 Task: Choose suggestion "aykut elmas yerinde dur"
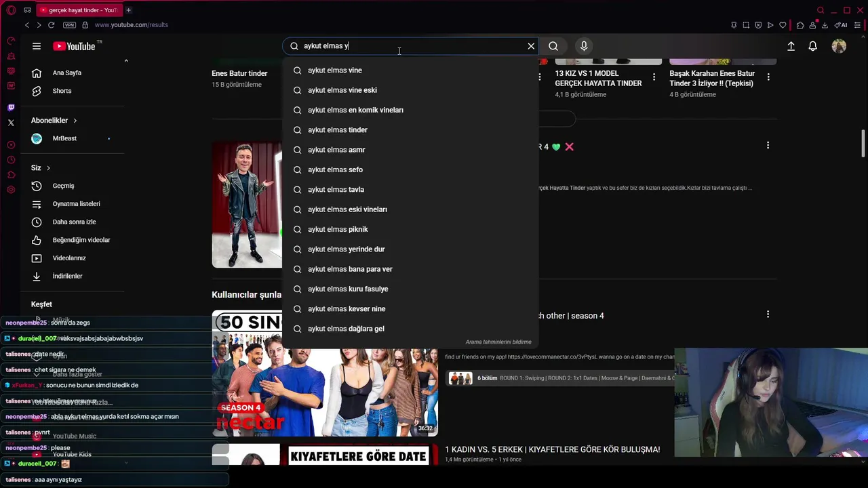point(410,249)
